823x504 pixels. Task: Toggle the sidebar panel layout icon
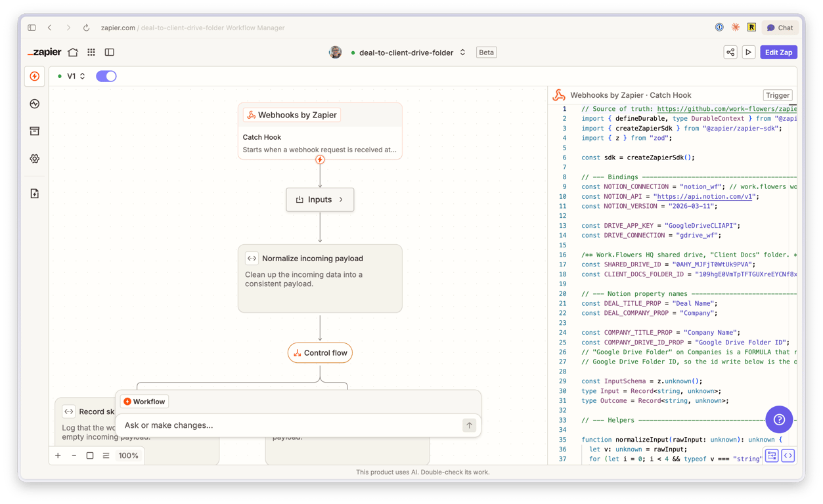[110, 52]
